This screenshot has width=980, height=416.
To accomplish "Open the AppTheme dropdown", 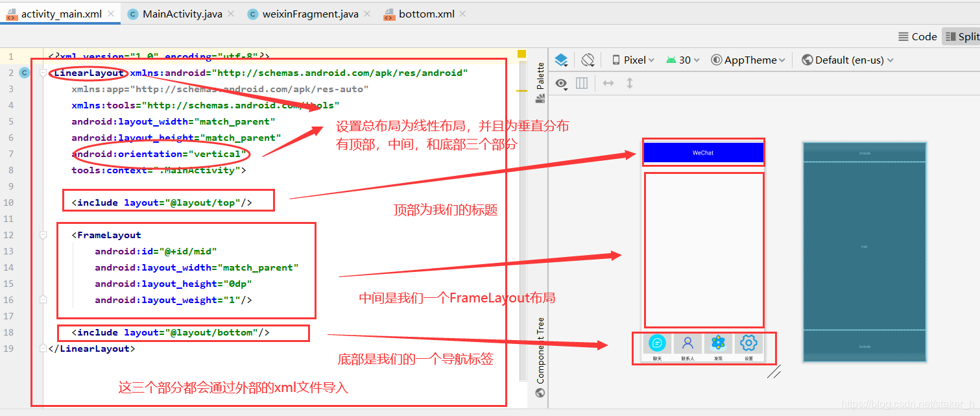I will (748, 60).
